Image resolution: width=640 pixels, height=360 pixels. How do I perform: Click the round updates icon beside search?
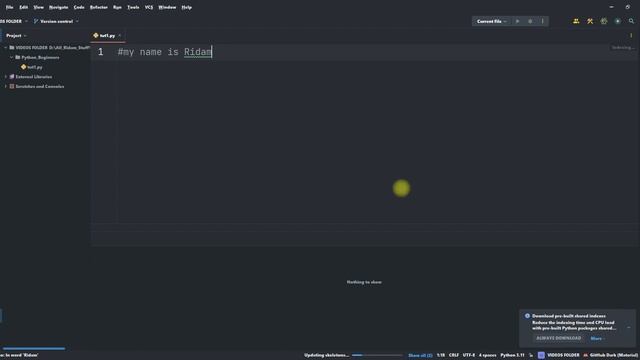(618, 21)
